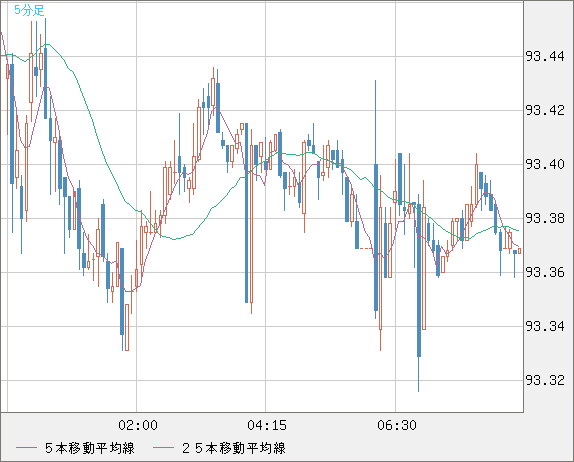The height and width of the screenshot is (462, 574).
Task: Click the 93.44 price axis label
Action: 545,57
